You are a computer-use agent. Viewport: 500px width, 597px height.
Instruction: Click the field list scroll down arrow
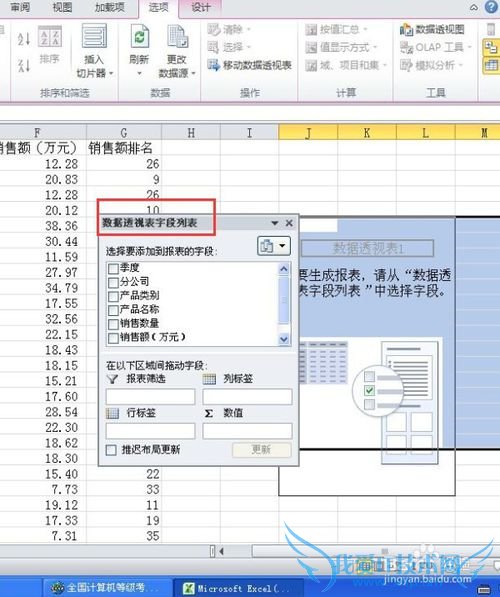click(x=284, y=339)
